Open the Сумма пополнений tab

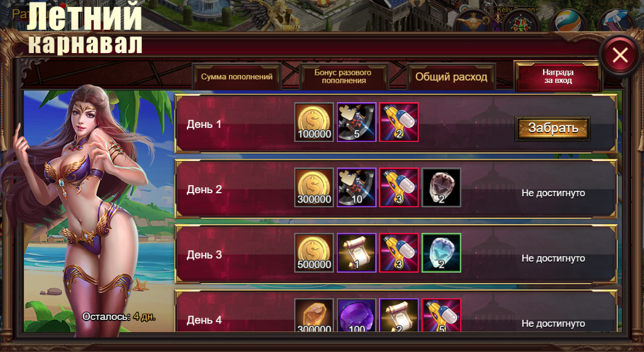[236, 77]
